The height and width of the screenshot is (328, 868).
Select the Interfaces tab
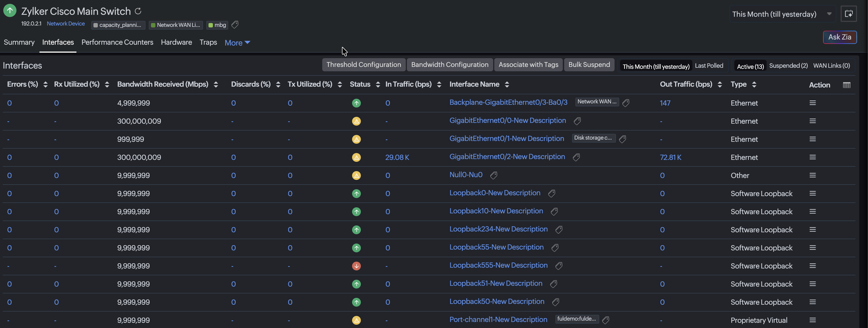[x=58, y=42]
